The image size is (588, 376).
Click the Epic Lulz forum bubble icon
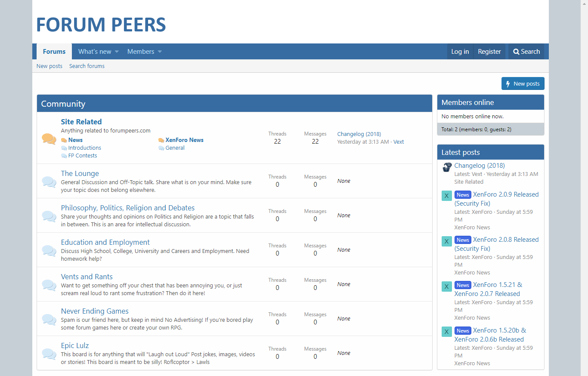(x=49, y=354)
